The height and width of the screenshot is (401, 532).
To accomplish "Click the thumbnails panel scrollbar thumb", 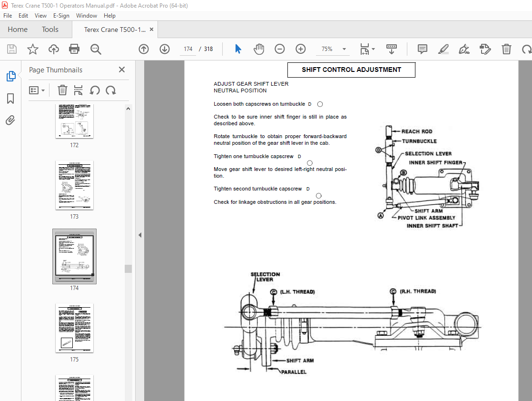I will point(128,269).
